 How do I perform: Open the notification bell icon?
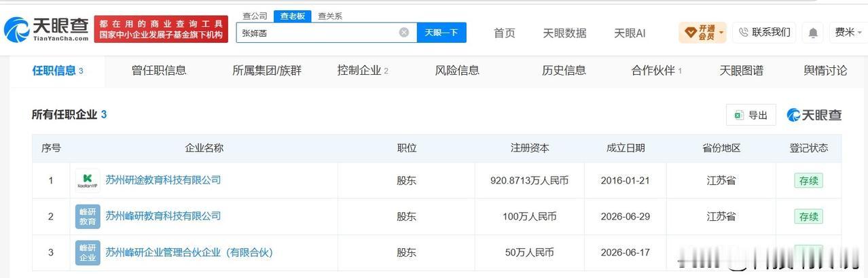click(813, 33)
